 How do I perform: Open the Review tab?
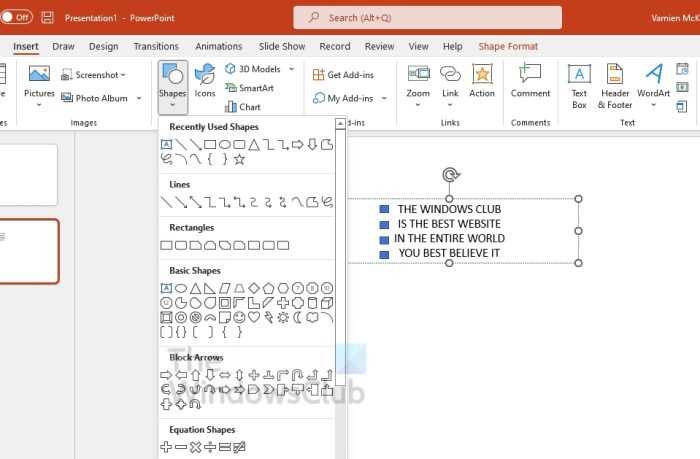(379, 46)
